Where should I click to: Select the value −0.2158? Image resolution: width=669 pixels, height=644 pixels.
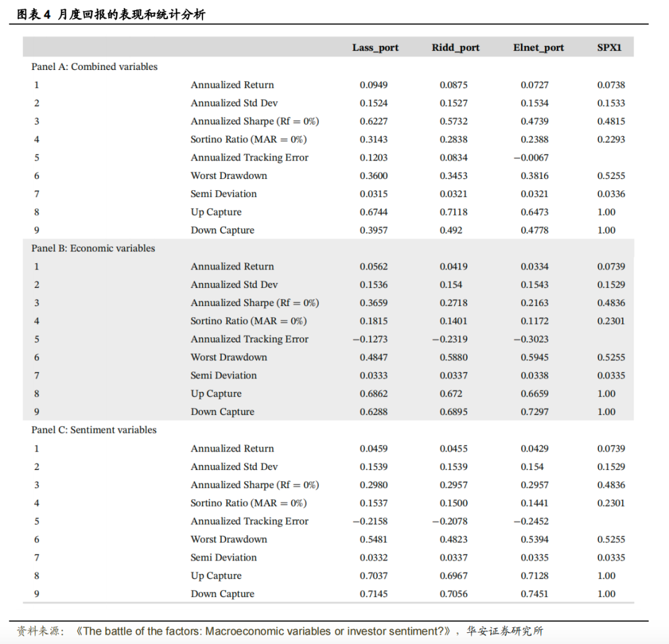click(370, 521)
